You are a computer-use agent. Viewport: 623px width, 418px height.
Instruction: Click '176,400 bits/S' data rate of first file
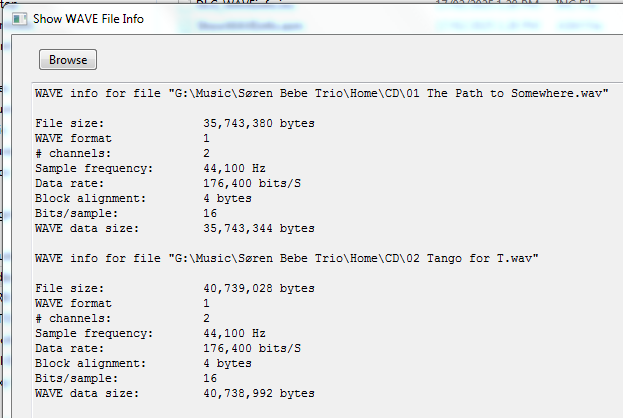[x=252, y=184]
